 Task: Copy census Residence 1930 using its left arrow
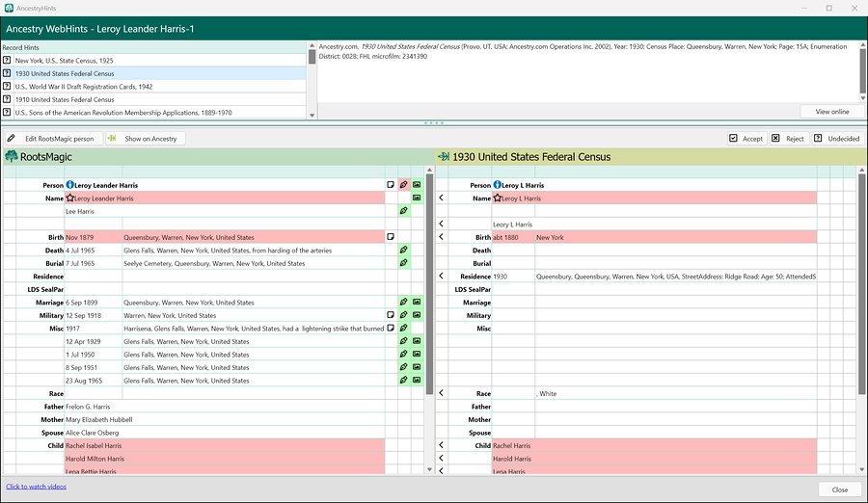click(x=441, y=276)
